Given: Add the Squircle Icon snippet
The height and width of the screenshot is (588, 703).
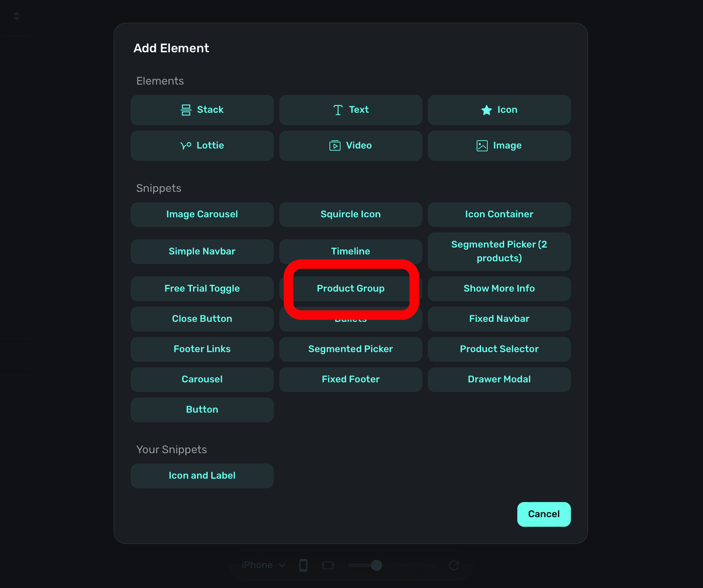Looking at the screenshot, I should click(x=350, y=214).
